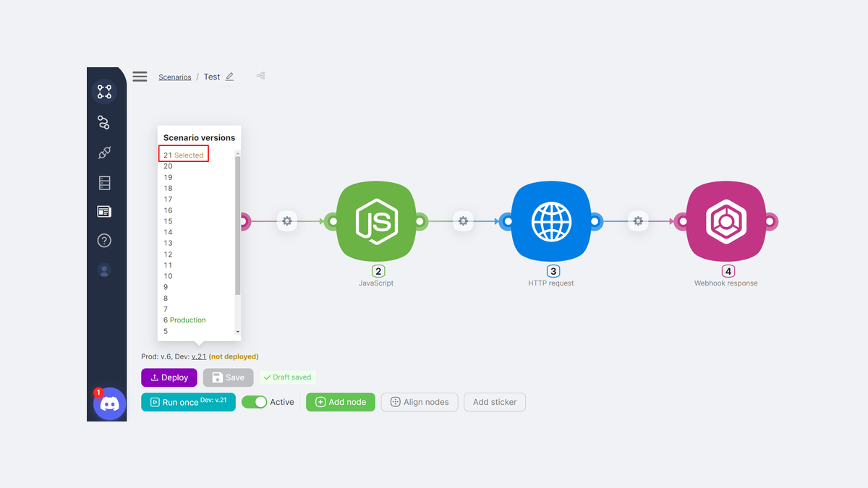This screenshot has width=868, height=488.
Task: Open the Scenarios workflow icon in sidebar
Action: click(105, 92)
